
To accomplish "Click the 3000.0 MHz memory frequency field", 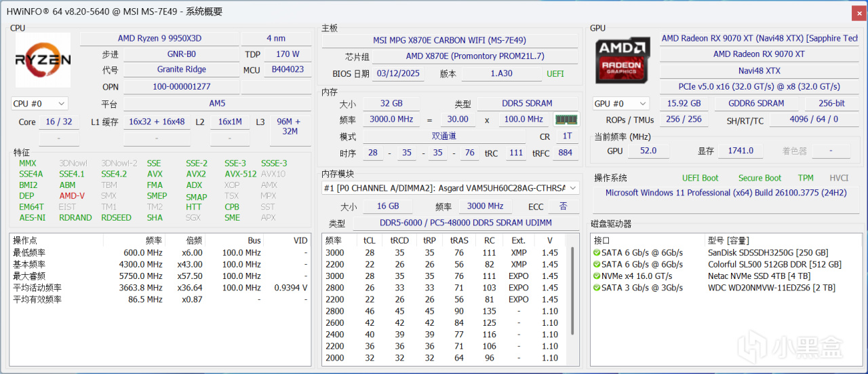I will pyautogui.click(x=391, y=119).
